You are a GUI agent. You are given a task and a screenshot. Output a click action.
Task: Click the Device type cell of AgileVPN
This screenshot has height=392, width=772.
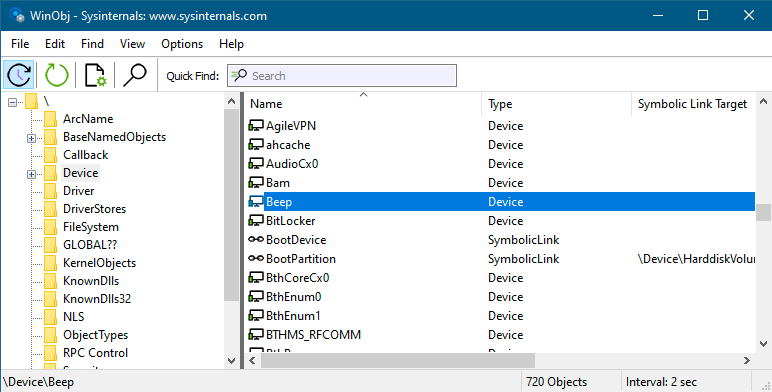pos(506,126)
